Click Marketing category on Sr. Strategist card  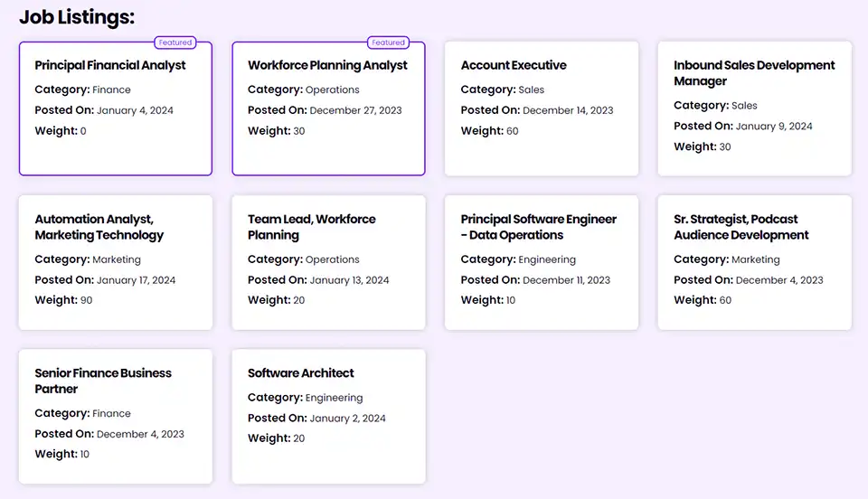click(x=756, y=259)
